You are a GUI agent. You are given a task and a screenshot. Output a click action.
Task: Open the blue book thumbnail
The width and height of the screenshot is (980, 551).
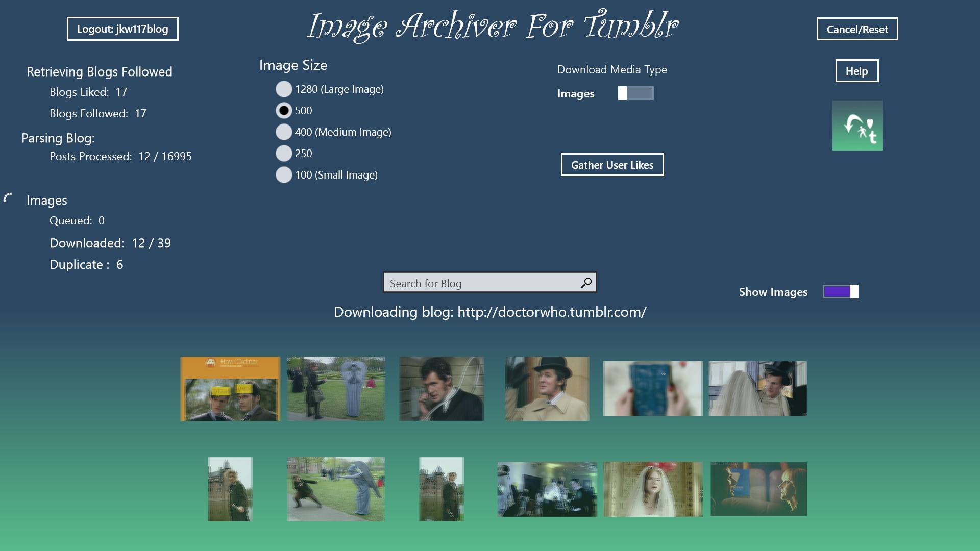(x=653, y=389)
